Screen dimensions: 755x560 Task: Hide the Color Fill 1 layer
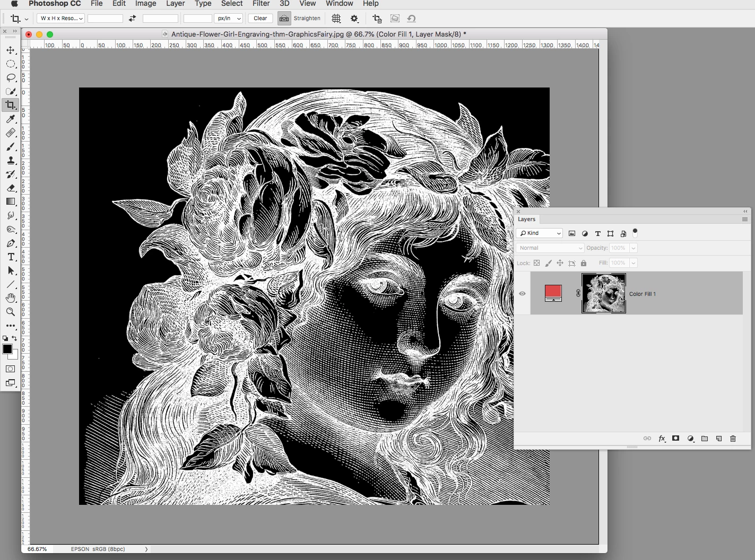522,293
